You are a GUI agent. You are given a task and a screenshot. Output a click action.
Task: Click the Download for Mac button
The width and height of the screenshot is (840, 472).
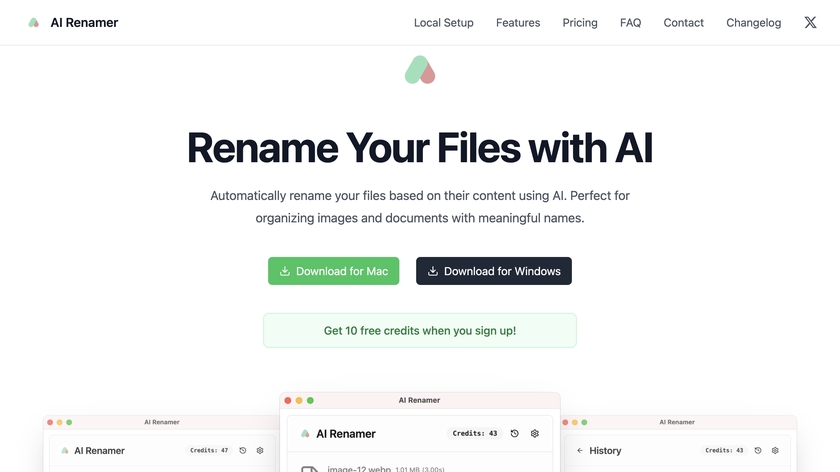click(334, 271)
